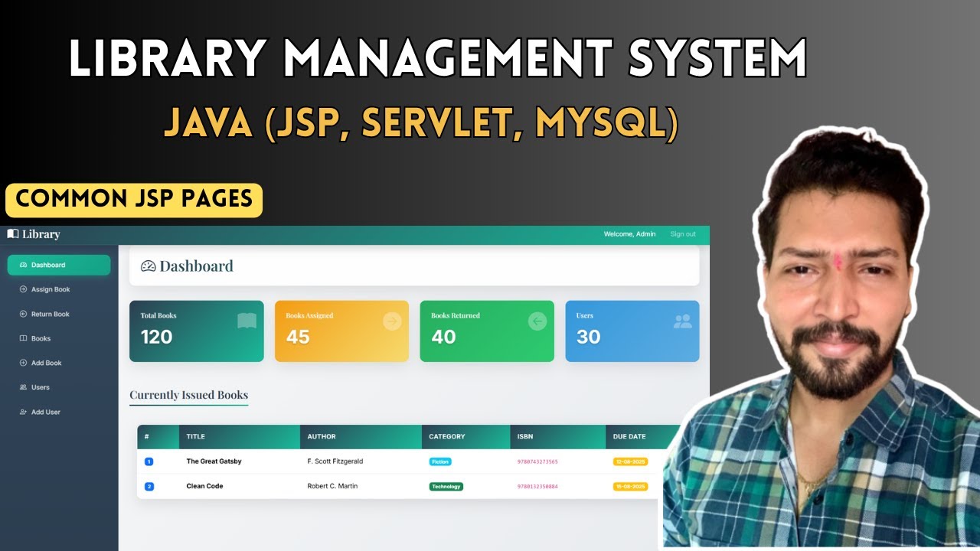Click the Add User person-plus icon

tap(23, 412)
